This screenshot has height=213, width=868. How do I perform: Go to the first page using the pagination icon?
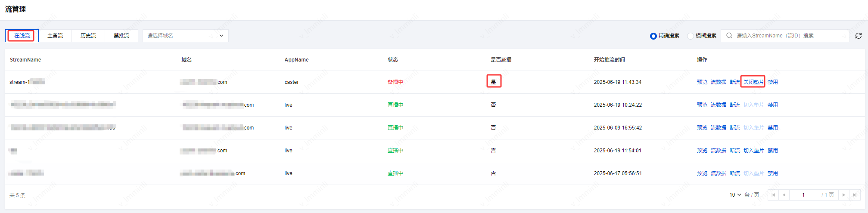click(x=773, y=195)
